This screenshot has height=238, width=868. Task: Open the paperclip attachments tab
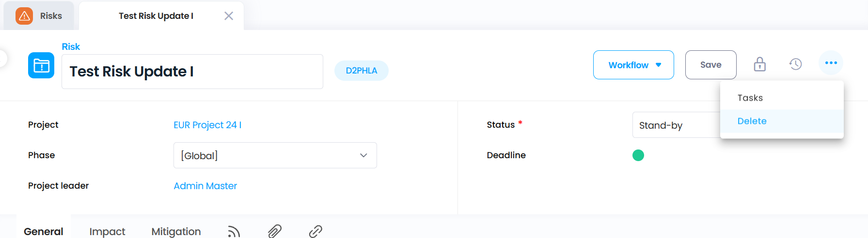pos(275,231)
